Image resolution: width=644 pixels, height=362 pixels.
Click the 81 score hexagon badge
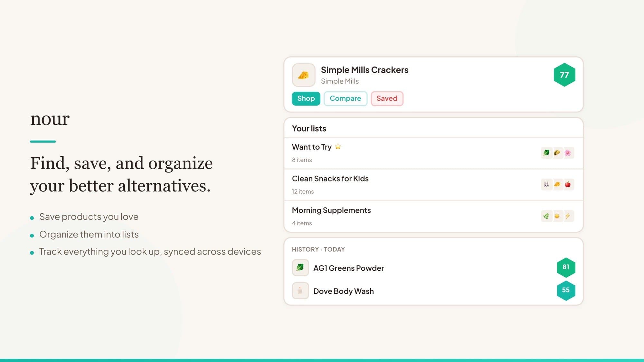point(566,267)
